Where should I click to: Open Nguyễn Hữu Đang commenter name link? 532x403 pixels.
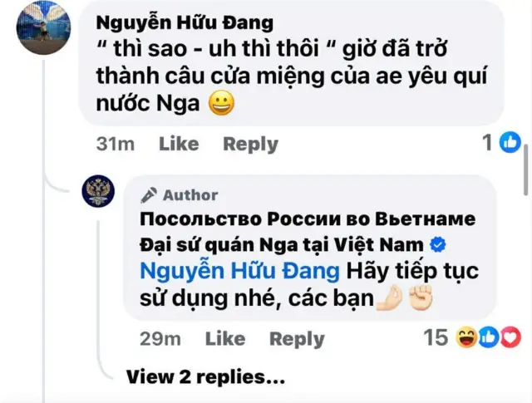tap(185, 23)
